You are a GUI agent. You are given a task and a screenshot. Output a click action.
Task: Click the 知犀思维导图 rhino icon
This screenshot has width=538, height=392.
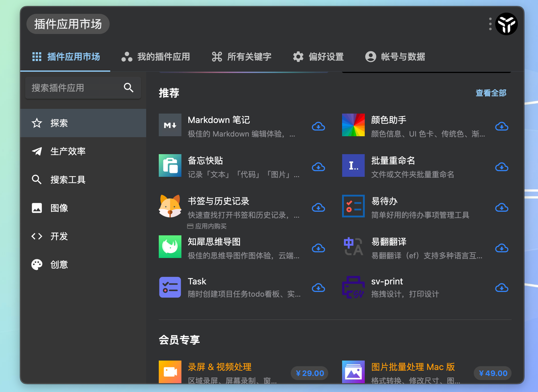(x=170, y=247)
